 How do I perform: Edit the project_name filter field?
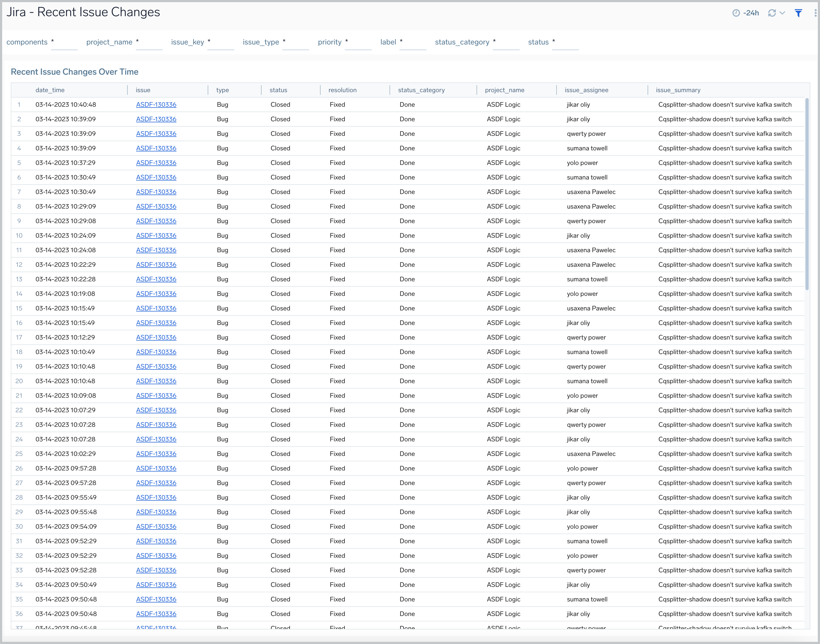(x=149, y=42)
